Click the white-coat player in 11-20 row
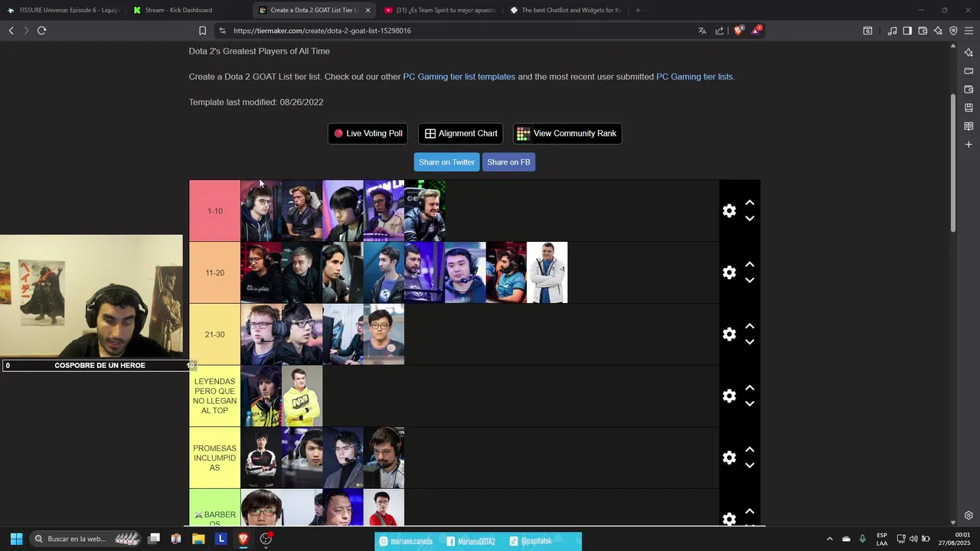 click(547, 272)
